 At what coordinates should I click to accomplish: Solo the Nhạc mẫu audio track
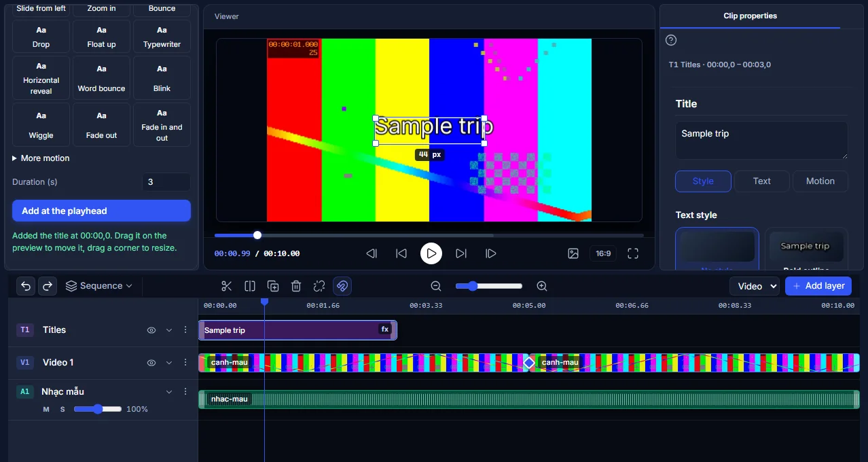(62, 409)
